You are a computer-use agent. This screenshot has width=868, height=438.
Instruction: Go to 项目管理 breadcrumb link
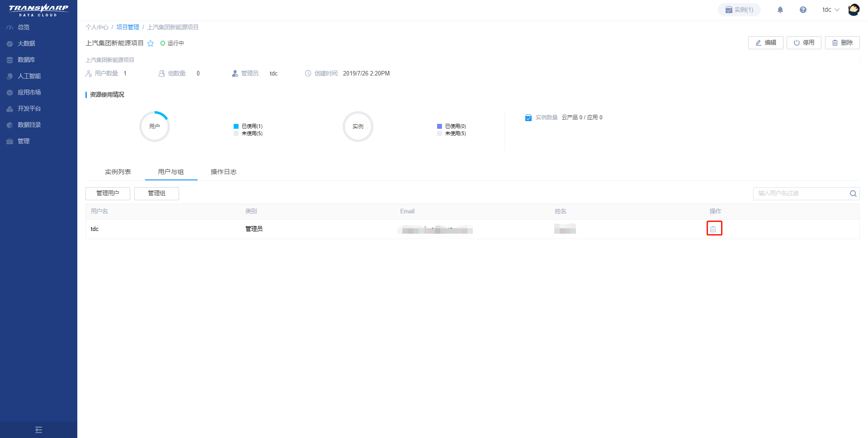click(128, 27)
